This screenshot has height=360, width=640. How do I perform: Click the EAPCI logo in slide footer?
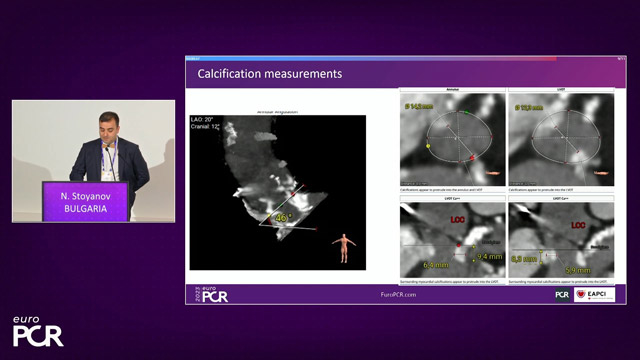pos(594,295)
